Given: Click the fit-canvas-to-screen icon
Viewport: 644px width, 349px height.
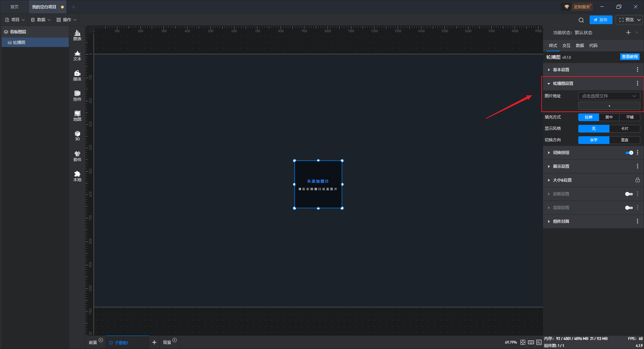Looking at the screenshot, I should [523, 342].
